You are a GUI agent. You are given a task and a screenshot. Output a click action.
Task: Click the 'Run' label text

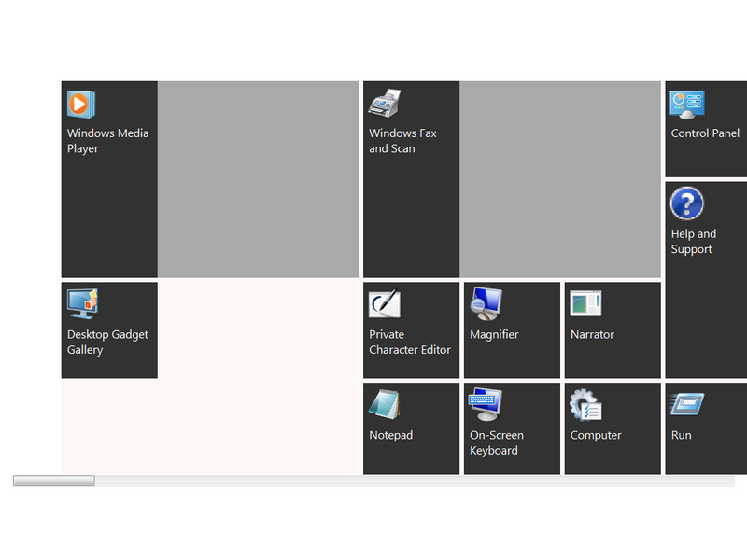tap(681, 435)
